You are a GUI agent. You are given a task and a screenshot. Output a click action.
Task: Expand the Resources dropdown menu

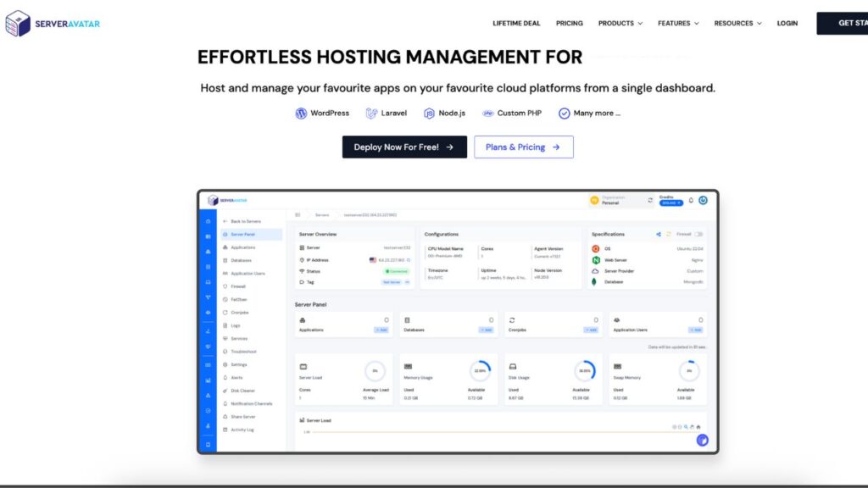tap(737, 23)
